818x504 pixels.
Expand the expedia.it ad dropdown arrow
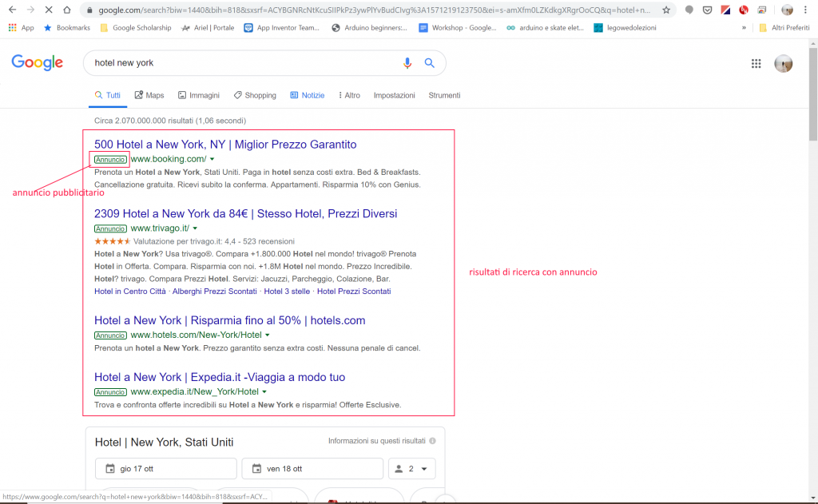tap(264, 392)
